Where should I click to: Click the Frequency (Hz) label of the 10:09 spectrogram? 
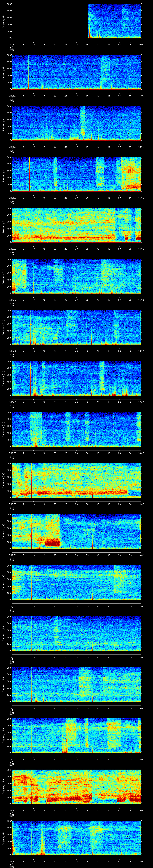(x=3, y=21)
